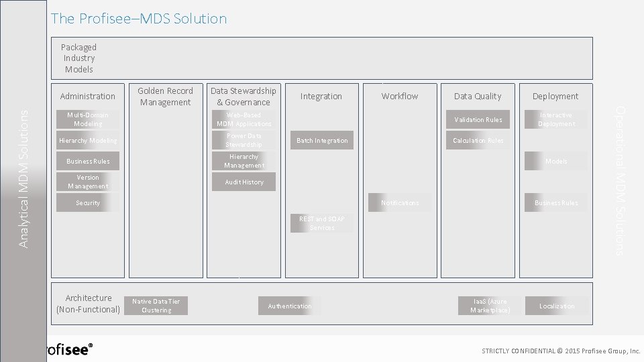This screenshot has height=362, width=644.
Task: Click the slide title Profisee–MDS Solution
Action: (x=139, y=19)
